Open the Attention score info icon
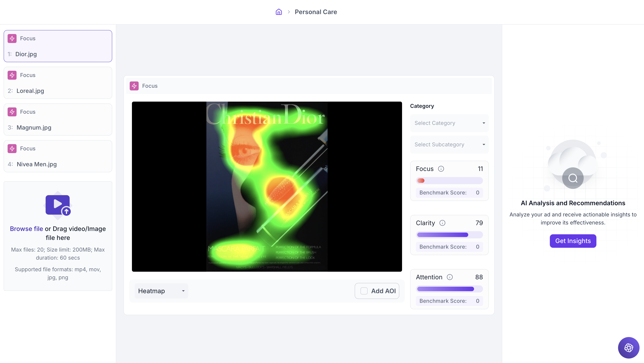Image resolution: width=644 pixels, height=363 pixels. pyautogui.click(x=450, y=277)
